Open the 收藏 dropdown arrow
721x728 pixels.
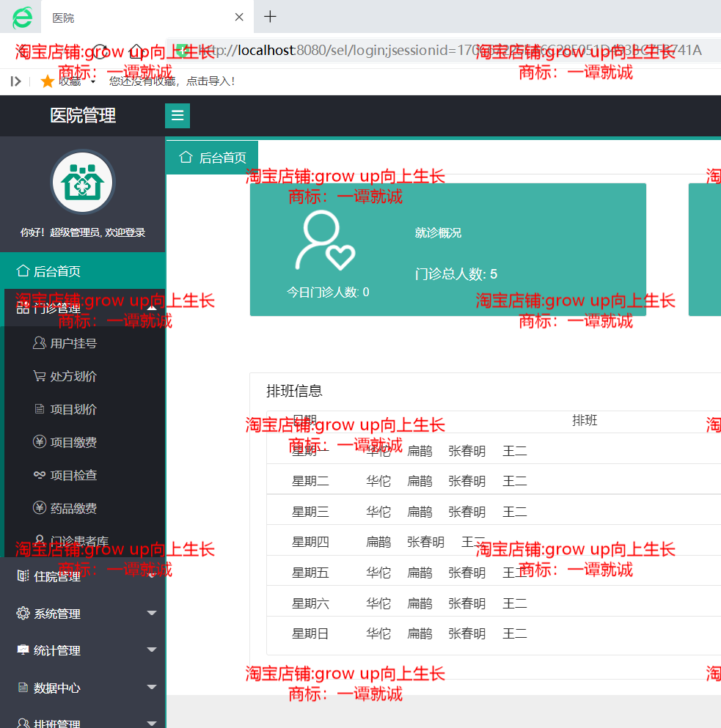point(93,81)
